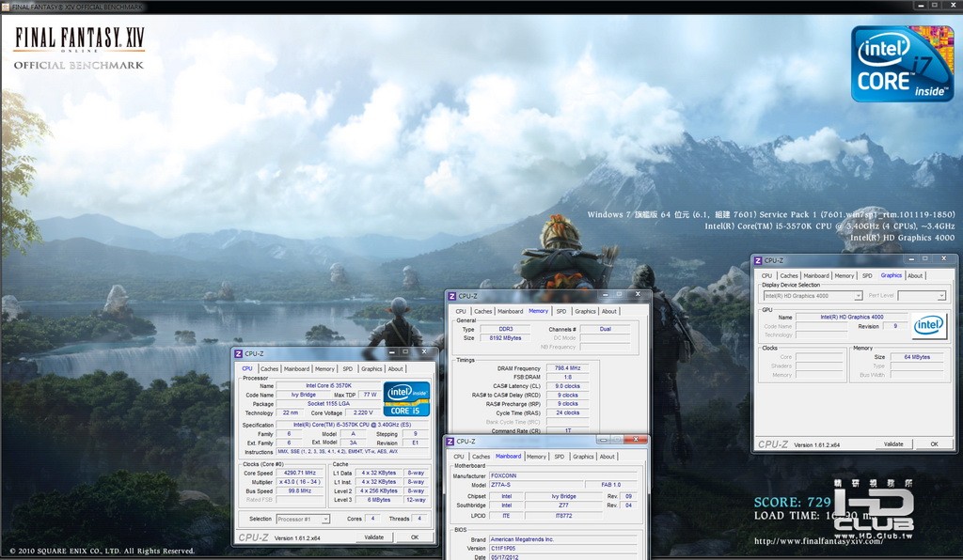Screen dimensions: 963x560
Task: Click the Cycle Time (tRAS) value 24 clocks
Action: 567,413
